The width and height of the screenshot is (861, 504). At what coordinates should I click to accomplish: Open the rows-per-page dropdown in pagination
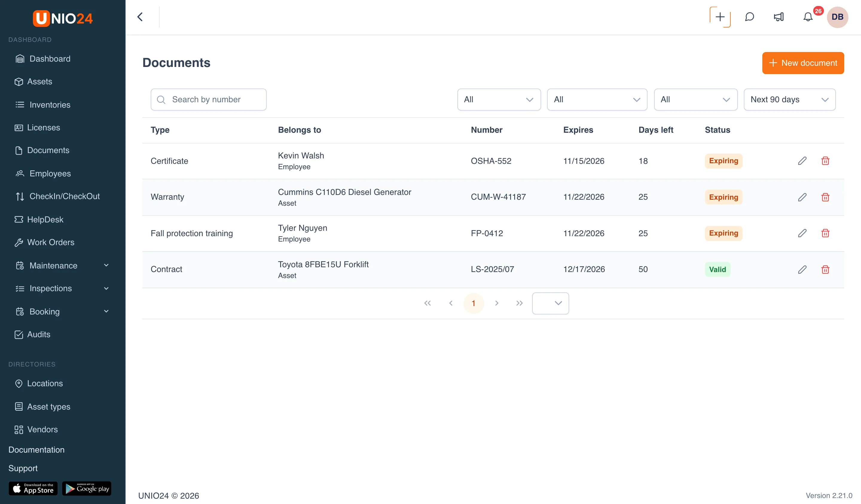coord(550,303)
